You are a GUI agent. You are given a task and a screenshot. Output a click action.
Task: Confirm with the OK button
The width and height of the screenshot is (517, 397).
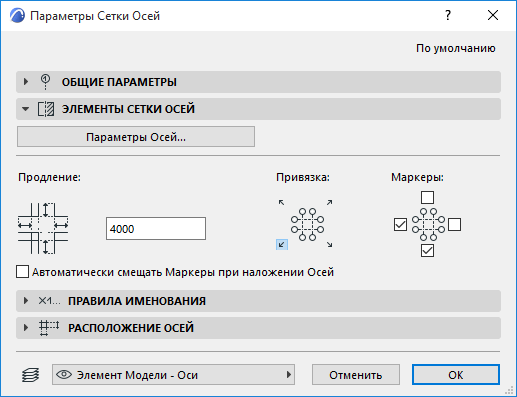[x=456, y=375]
